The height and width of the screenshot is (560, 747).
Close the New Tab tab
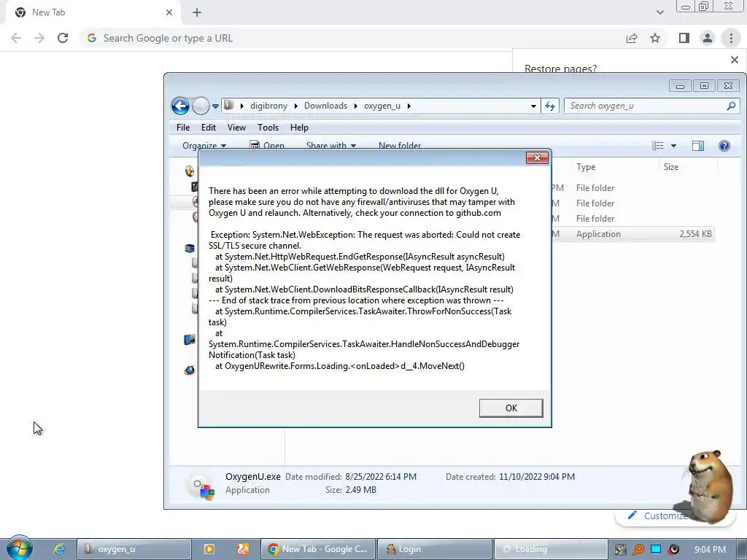[x=169, y=12]
